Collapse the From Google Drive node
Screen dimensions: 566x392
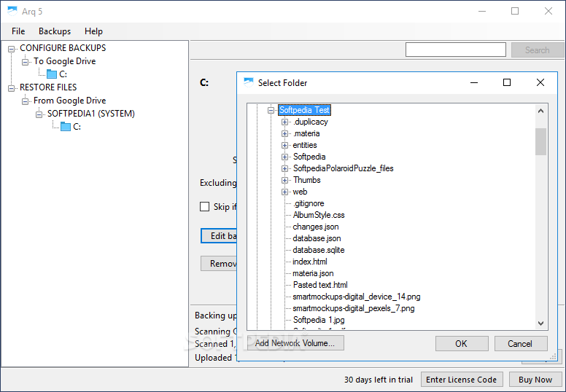(25, 101)
